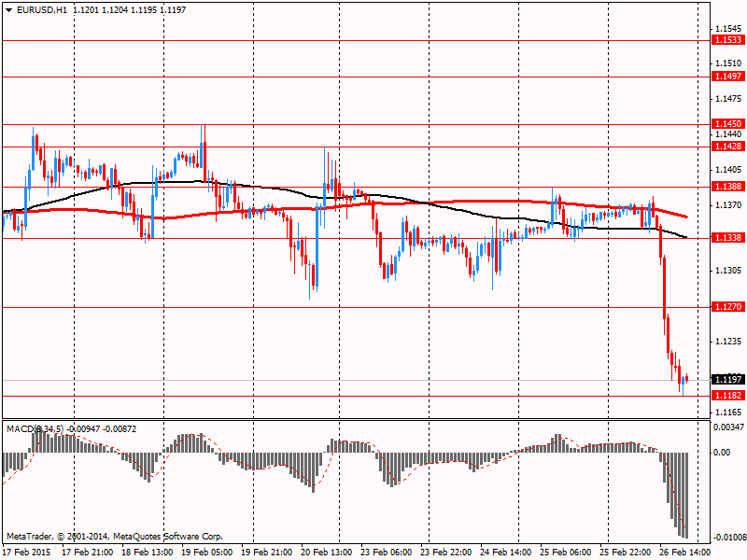
Task: Click the 1.1165 price scale value
Action: [x=729, y=413]
